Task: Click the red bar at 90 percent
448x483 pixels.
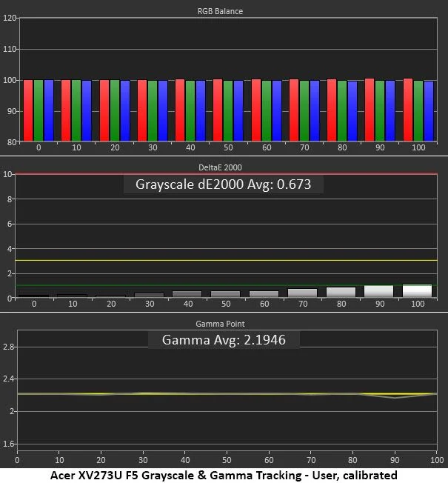Action: click(370, 110)
